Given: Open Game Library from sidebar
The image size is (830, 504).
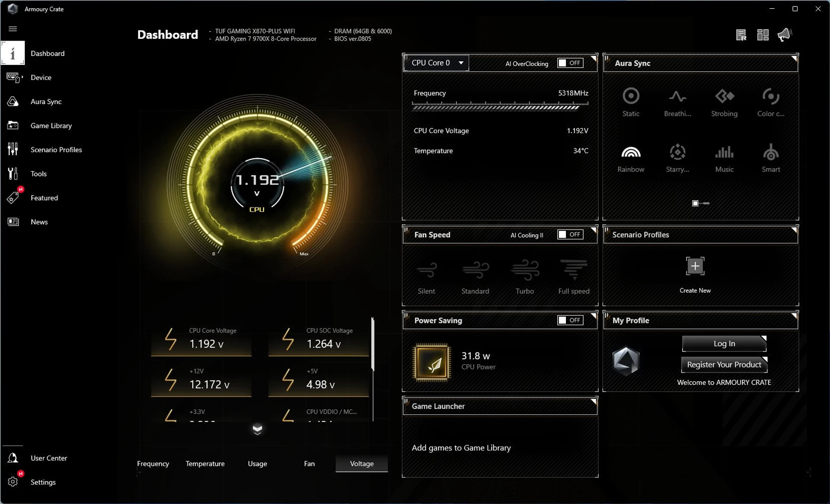Looking at the screenshot, I should [x=51, y=126].
